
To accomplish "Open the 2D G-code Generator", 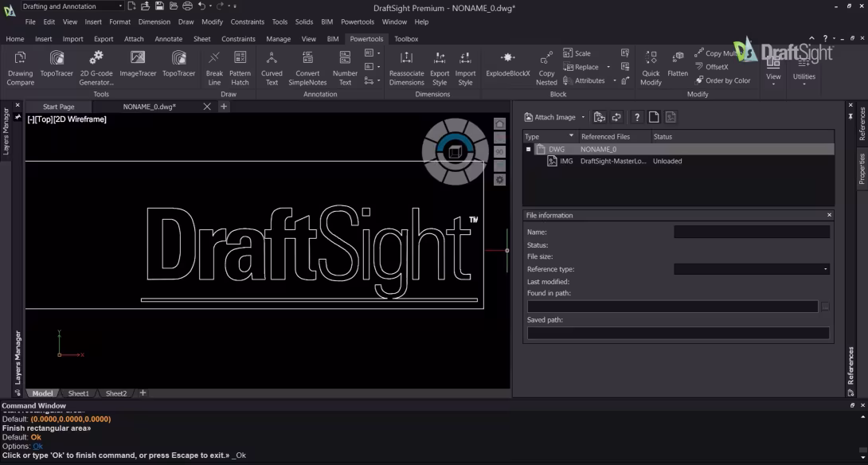I will (x=96, y=68).
